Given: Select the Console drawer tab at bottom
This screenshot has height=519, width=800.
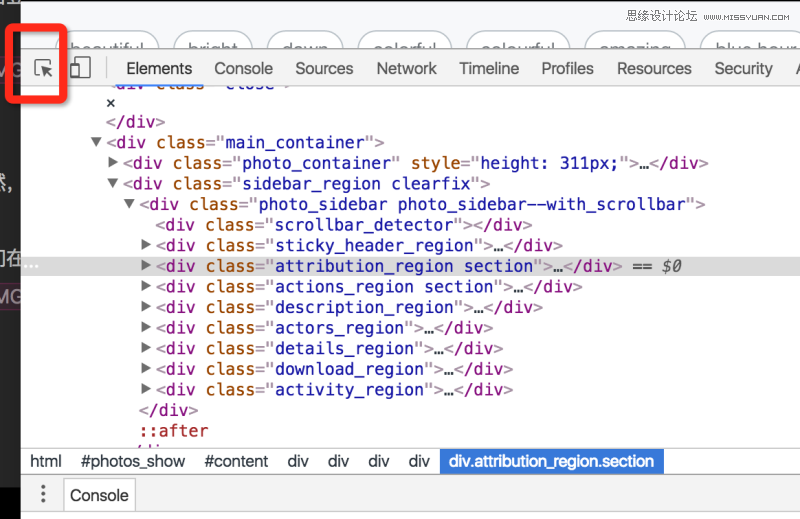Looking at the screenshot, I should pyautogui.click(x=99, y=495).
